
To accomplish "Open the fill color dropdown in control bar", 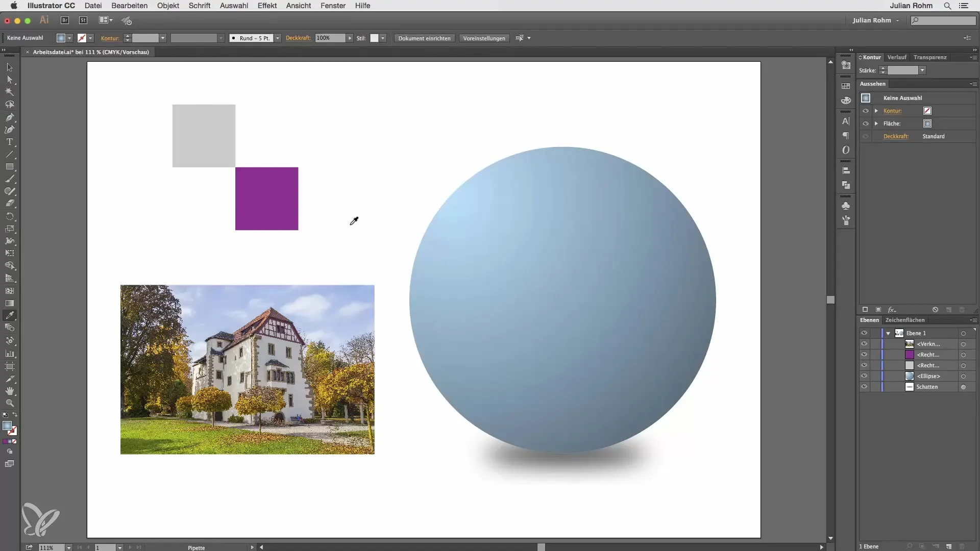I will [x=69, y=38].
